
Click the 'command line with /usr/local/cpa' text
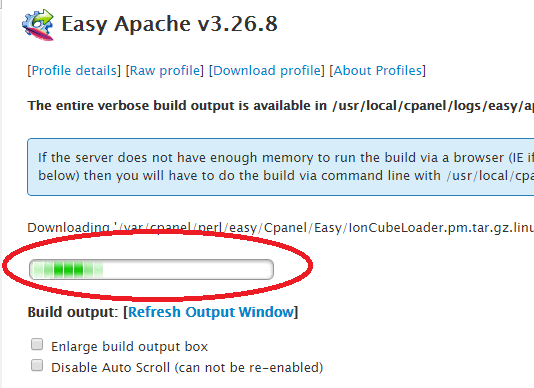[x=427, y=176]
